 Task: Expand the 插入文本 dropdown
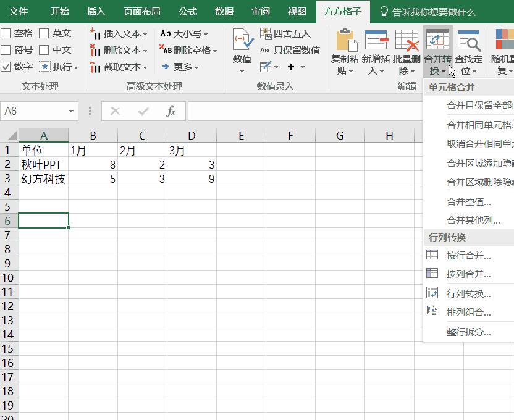(x=145, y=34)
